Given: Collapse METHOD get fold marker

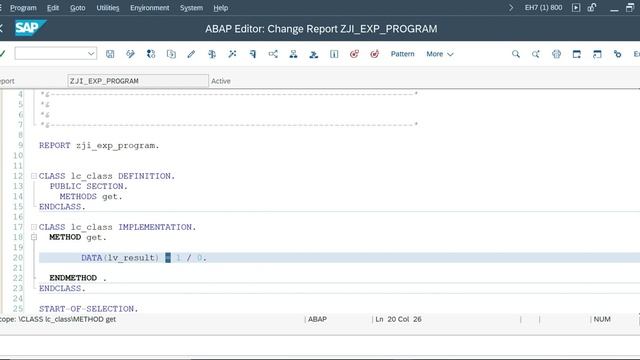Looking at the screenshot, I should coord(34,237).
